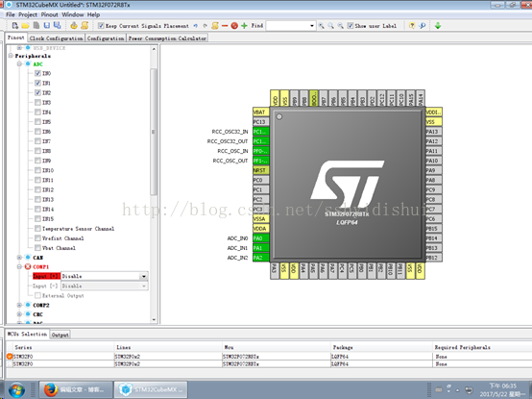Viewport: 532px width, 399px height.
Task: Click the red error icon next to COMP1
Action: (28, 267)
